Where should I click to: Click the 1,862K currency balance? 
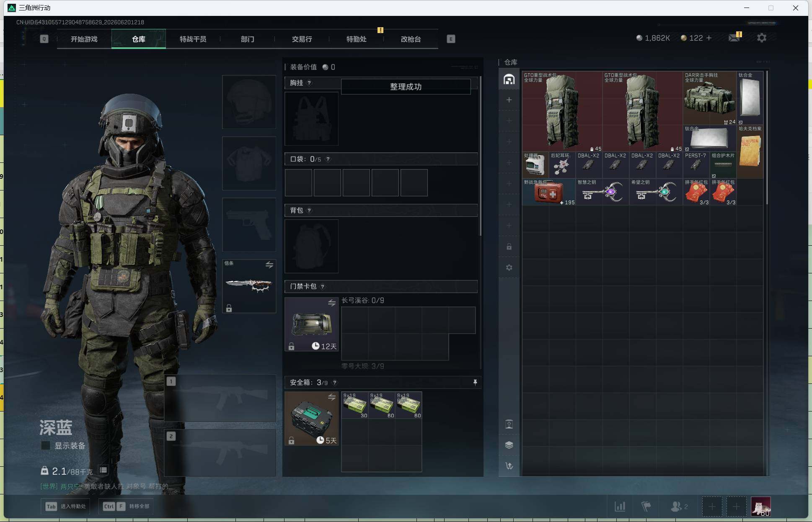(653, 38)
